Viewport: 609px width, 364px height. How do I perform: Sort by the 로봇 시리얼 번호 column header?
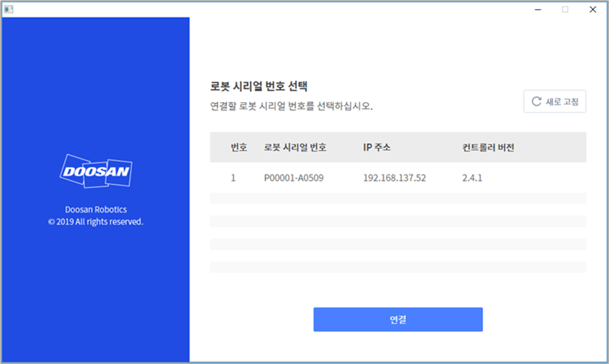(x=295, y=148)
